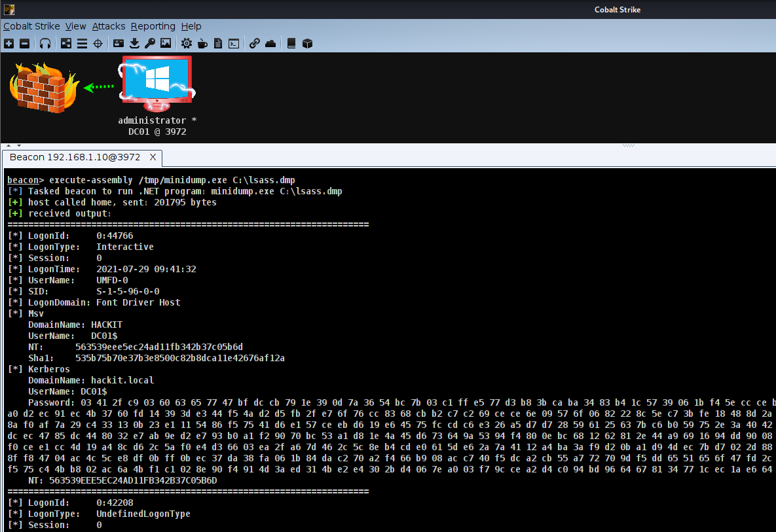This screenshot has height=532, width=776.
Task: Switch to target table crosshair icon
Action: (98, 43)
